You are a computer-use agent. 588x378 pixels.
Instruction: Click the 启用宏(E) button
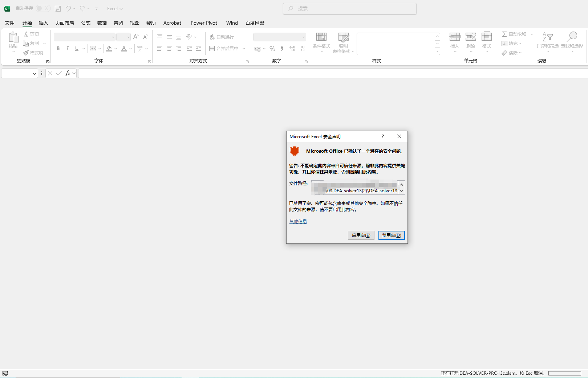pos(361,235)
